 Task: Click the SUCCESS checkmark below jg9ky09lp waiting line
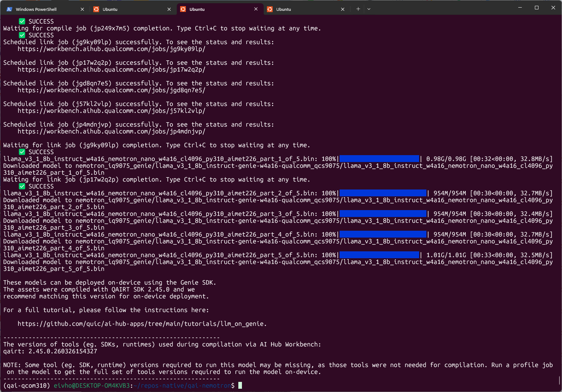[22, 152]
